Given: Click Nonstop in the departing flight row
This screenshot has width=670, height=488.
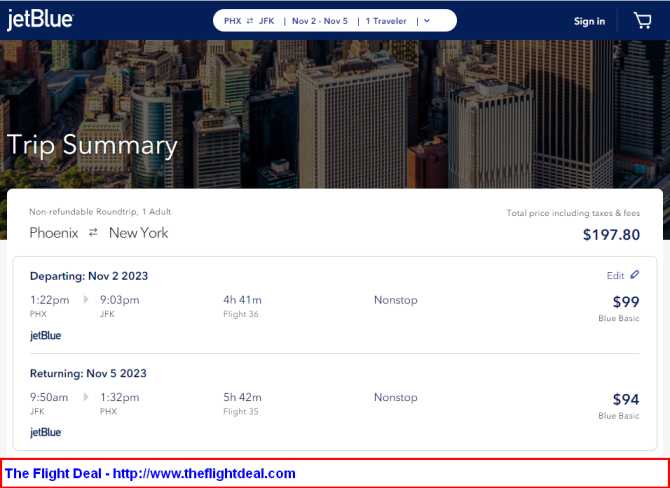Looking at the screenshot, I should click(396, 300).
